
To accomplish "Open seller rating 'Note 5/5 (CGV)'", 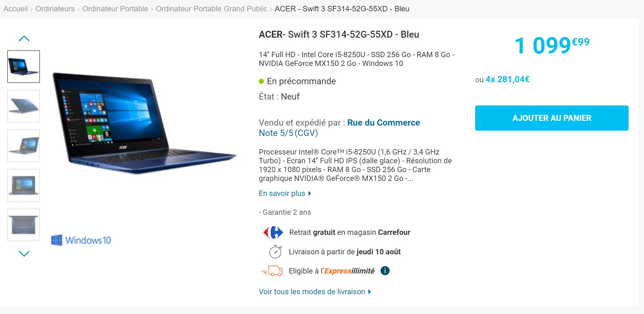I will point(288,133).
